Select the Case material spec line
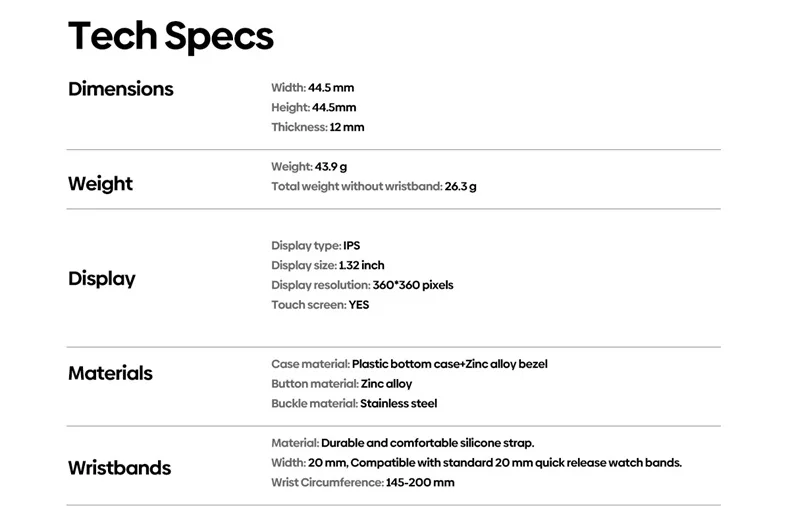 point(409,364)
